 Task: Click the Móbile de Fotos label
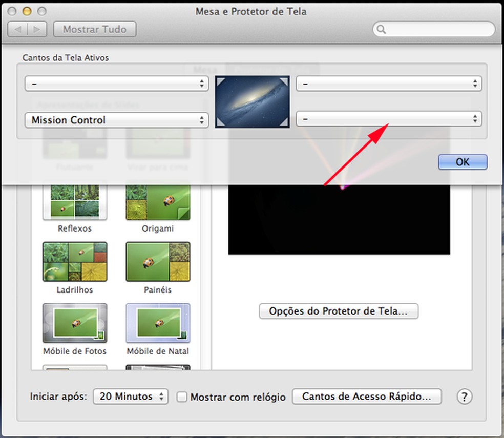point(75,351)
